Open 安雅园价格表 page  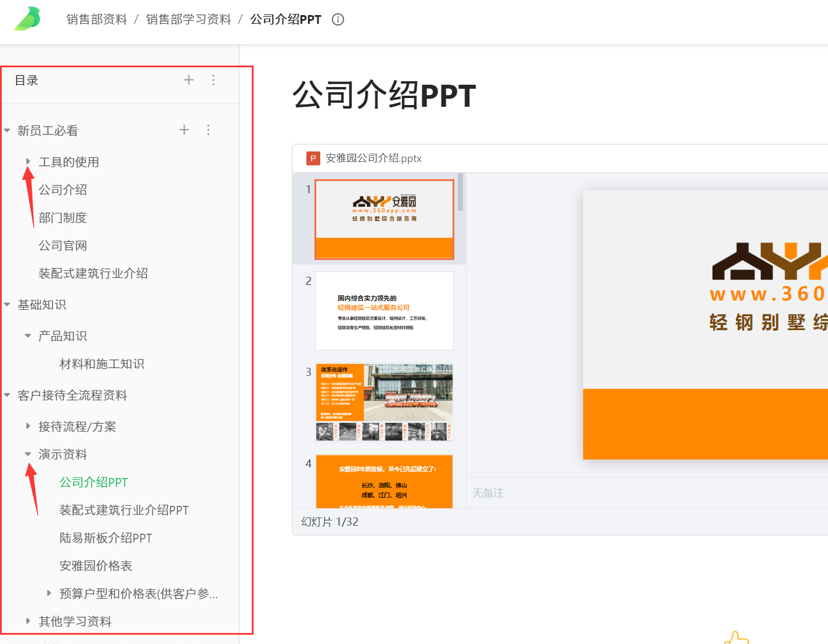96,566
